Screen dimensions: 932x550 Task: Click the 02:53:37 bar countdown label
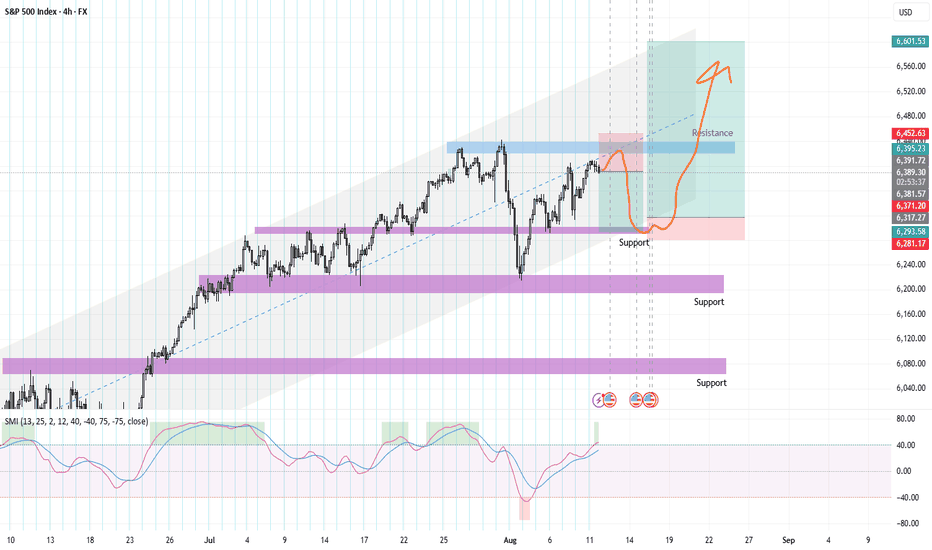(x=910, y=182)
